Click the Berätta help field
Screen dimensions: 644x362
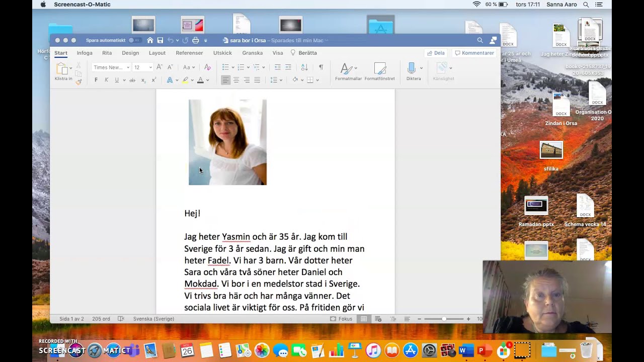click(x=303, y=53)
